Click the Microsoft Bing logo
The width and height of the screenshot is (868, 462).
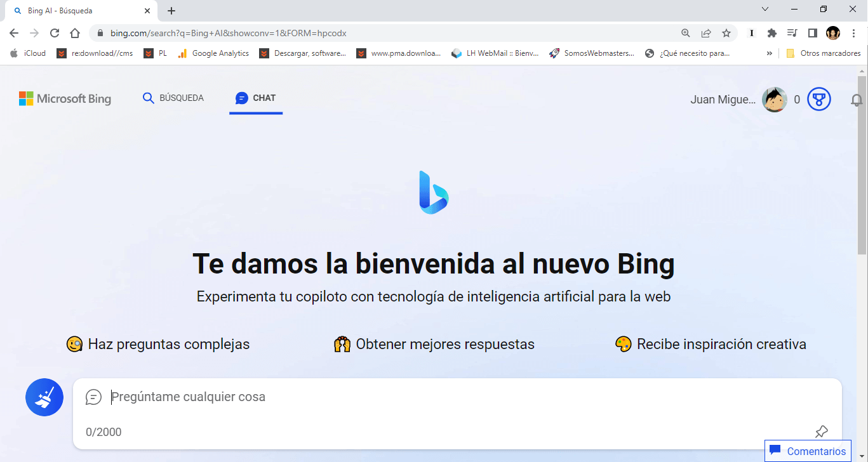65,98
